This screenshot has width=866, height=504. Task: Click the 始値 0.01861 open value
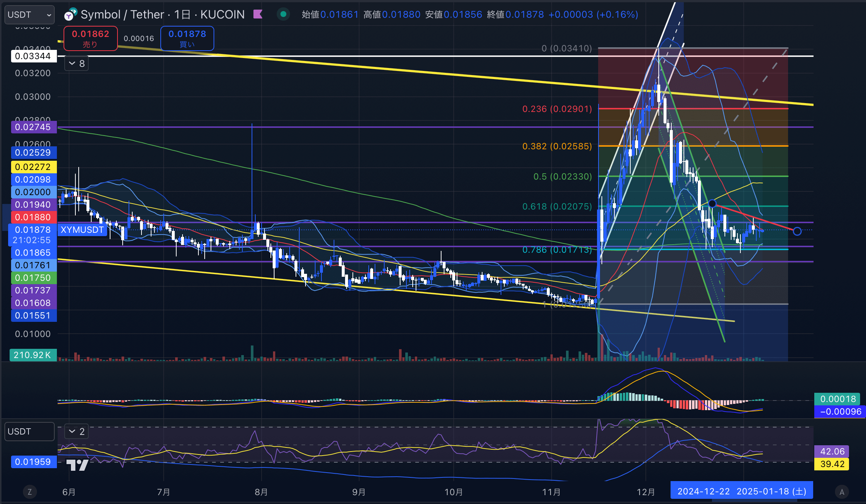click(330, 14)
